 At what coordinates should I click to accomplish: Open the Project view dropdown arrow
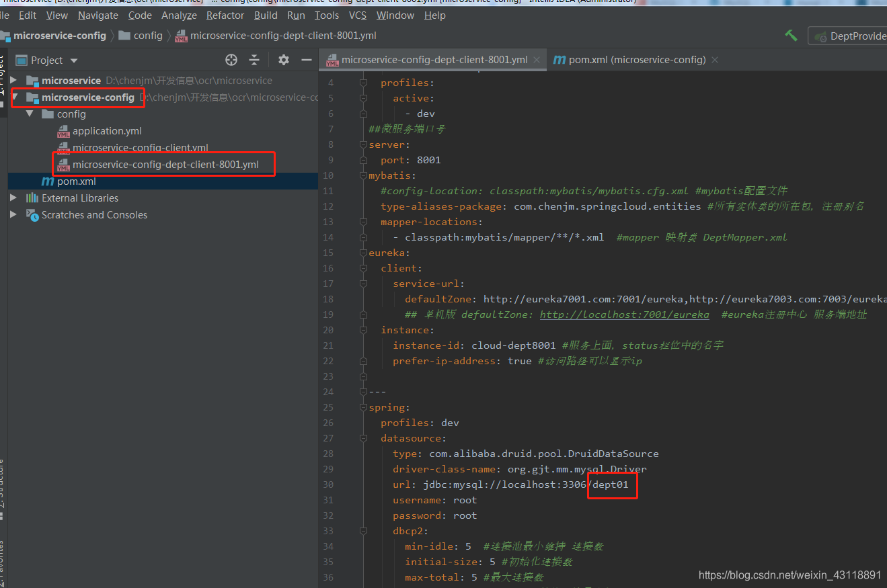74,60
